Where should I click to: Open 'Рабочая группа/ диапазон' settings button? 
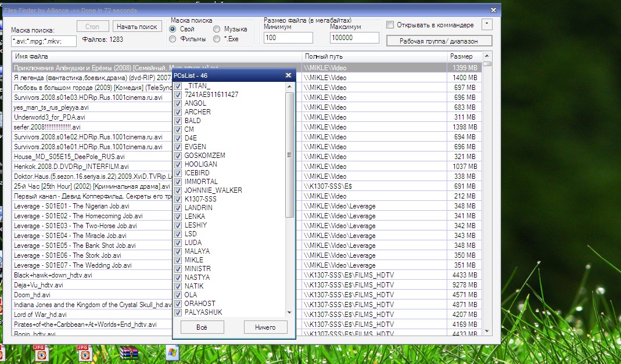pos(439,41)
